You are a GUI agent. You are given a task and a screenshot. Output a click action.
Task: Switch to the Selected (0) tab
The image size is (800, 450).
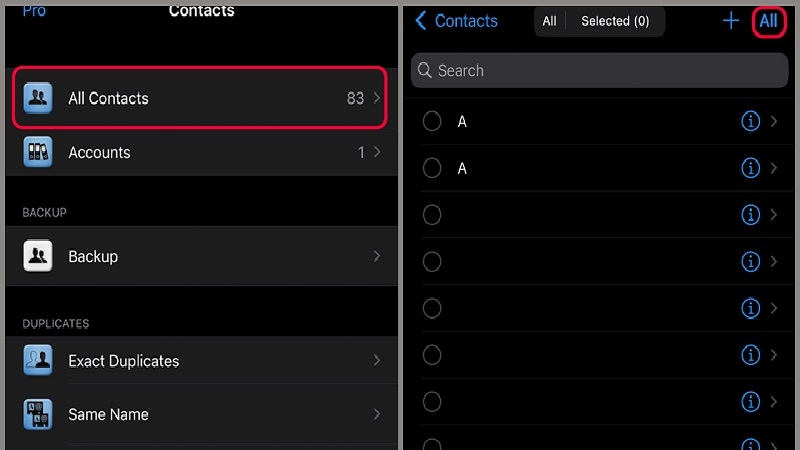615,21
